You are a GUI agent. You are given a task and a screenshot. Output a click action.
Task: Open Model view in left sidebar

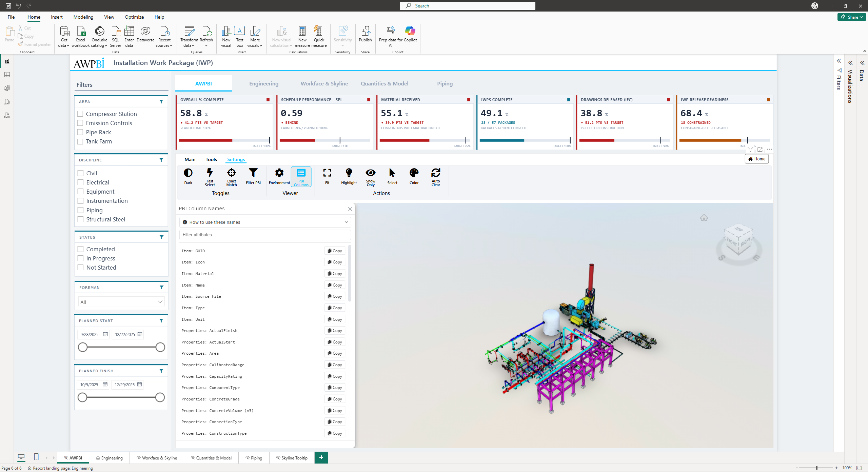[7, 88]
